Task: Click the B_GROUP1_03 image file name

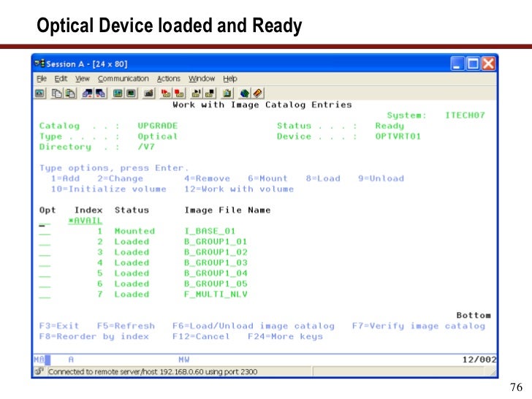Action: 216,263
